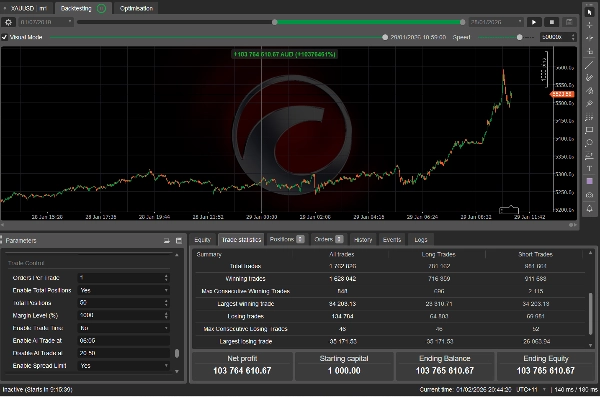Open the Equity tab
The height and width of the screenshot is (397, 600).
coord(202,240)
